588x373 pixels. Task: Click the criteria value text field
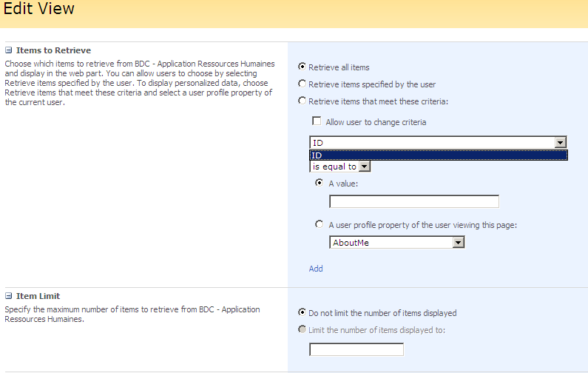[x=413, y=201]
